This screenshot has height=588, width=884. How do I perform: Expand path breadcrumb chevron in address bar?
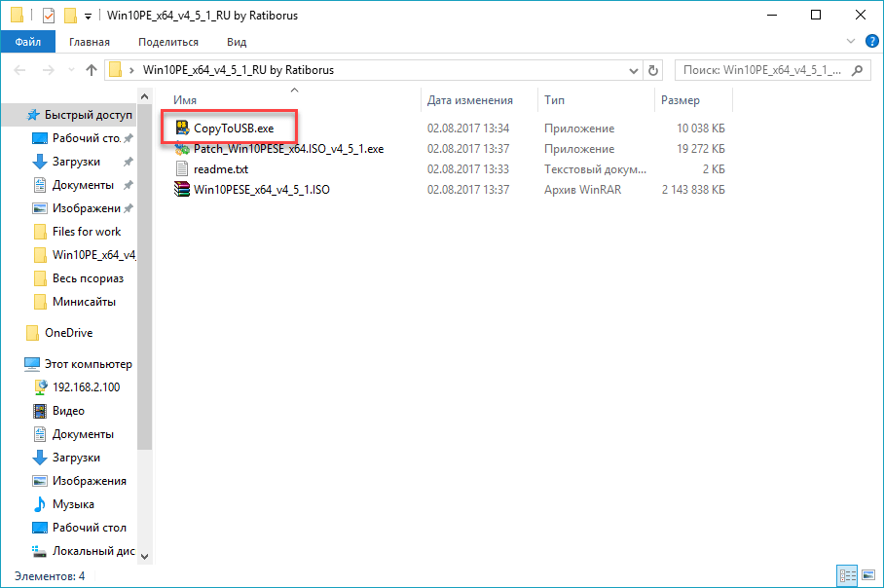pos(131,70)
